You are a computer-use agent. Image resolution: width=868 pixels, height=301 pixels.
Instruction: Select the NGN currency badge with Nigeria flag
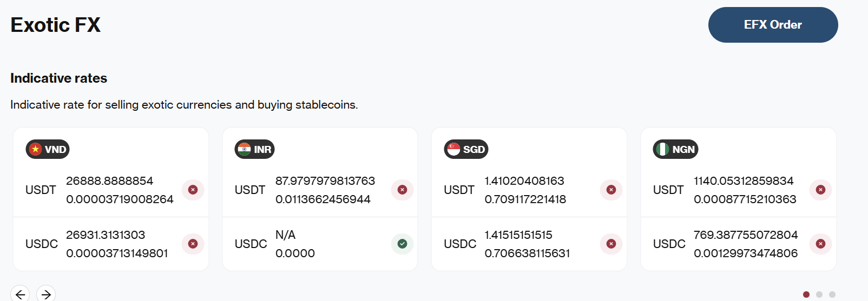675,149
